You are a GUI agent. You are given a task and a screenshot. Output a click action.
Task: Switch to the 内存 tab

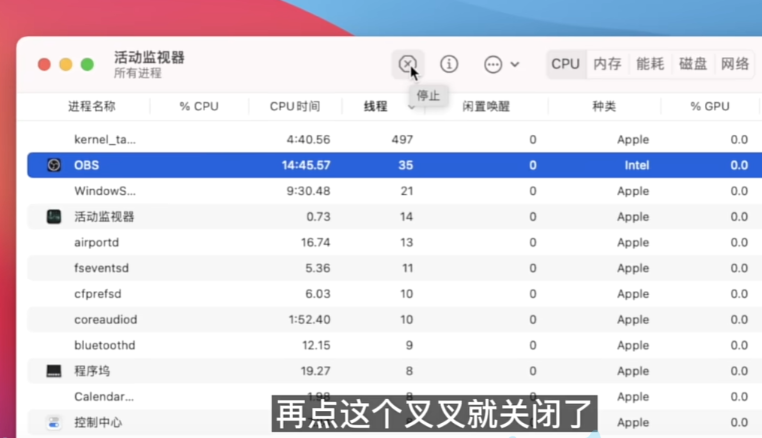607,64
